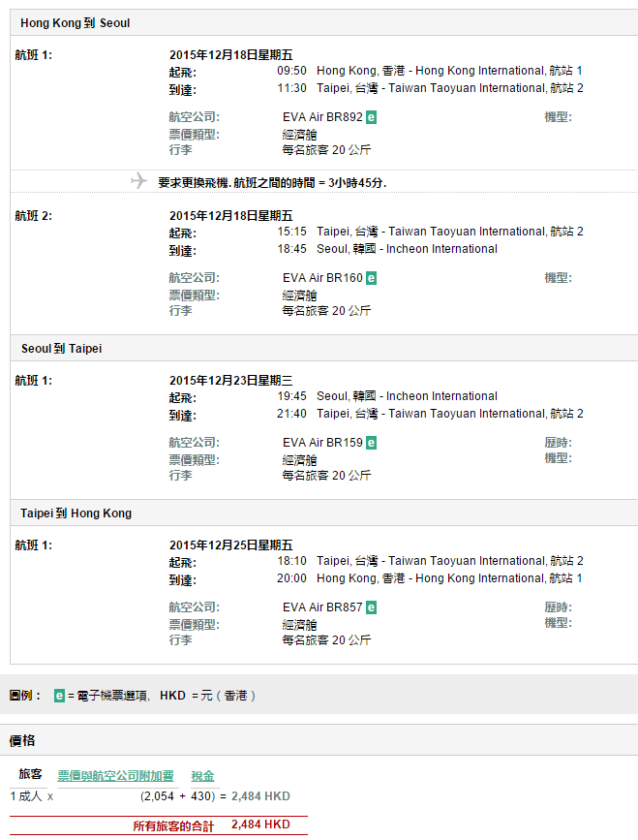The image size is (638, 840).
Task: Open the 稅金 taxes link
Action: point(202,776)
